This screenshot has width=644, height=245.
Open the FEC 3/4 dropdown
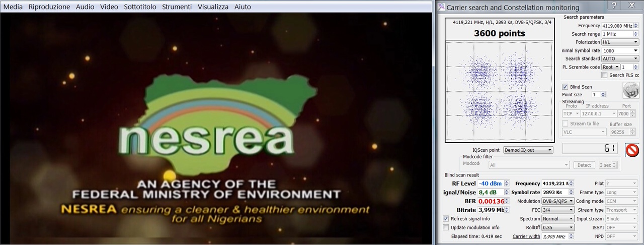557,210
